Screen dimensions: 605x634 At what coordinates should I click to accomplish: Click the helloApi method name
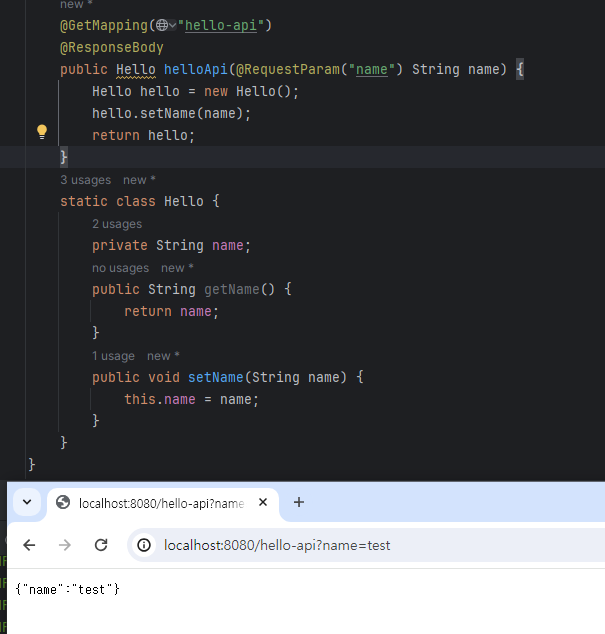[x=196, y=70]
